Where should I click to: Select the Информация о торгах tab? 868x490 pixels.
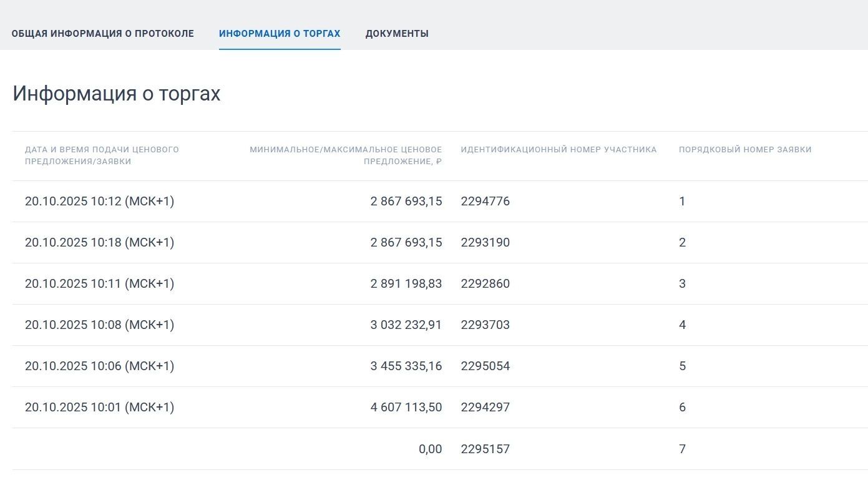pyautogui.click(x=280, y=34)
